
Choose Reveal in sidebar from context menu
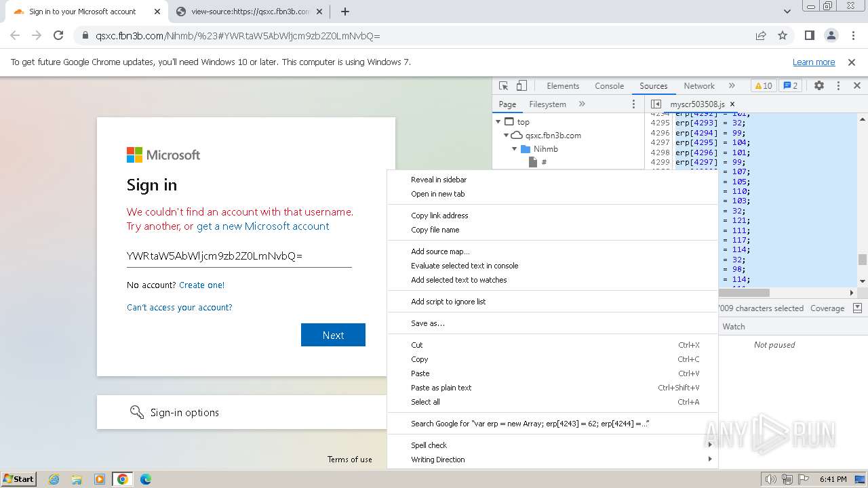(x=553, y=180)
